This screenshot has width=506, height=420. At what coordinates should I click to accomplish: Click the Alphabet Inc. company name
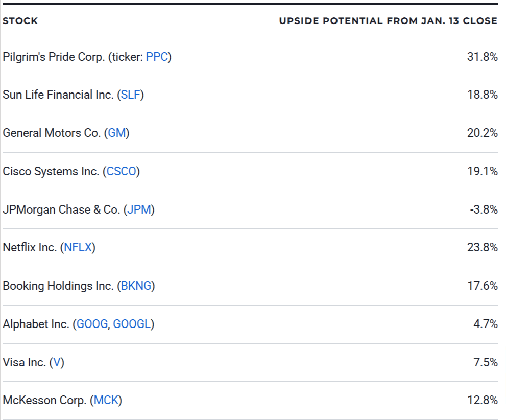coord(36,324)
